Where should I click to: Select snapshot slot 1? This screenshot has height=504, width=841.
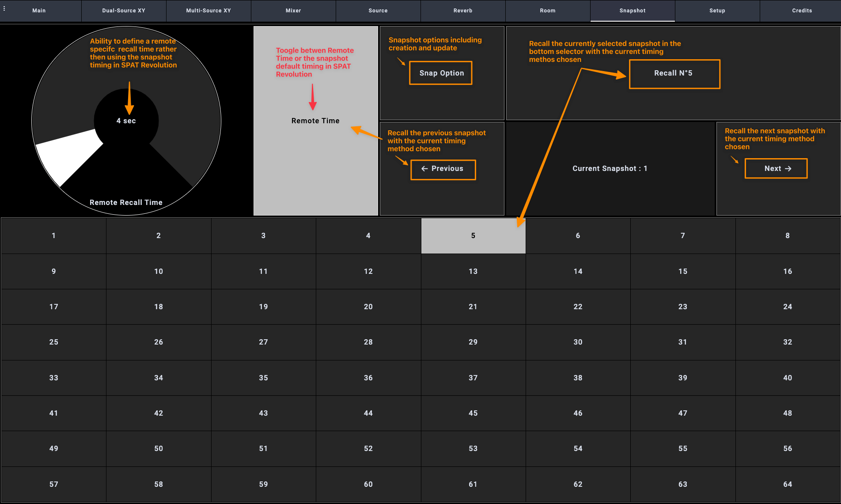coord(53,236)
